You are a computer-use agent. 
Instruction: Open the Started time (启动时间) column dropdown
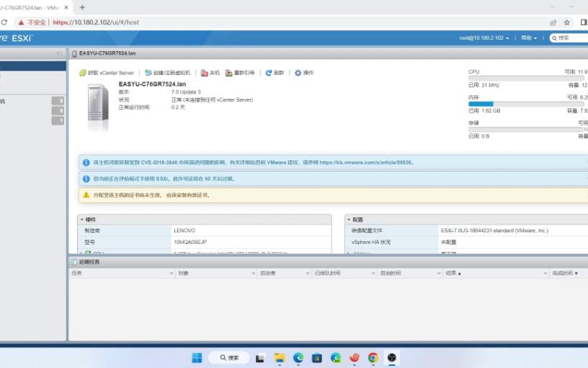pyautogui.click(x=439, y=273)
